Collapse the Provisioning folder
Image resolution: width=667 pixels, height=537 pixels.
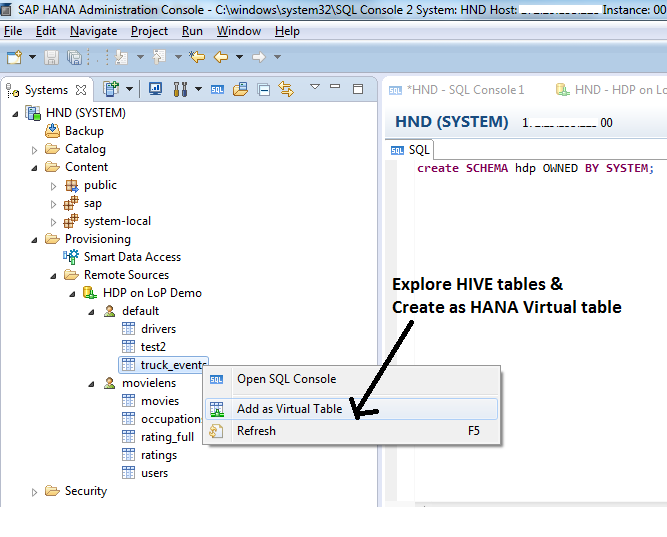coord(34,240)
